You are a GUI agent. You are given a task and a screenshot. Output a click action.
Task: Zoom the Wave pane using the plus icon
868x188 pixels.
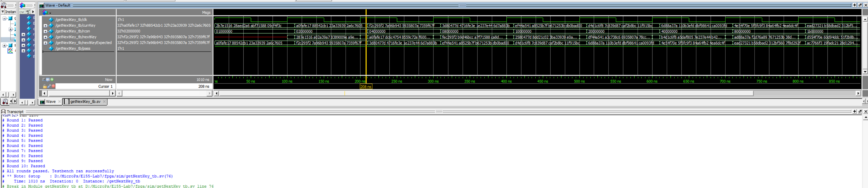[x=854, y=5]
